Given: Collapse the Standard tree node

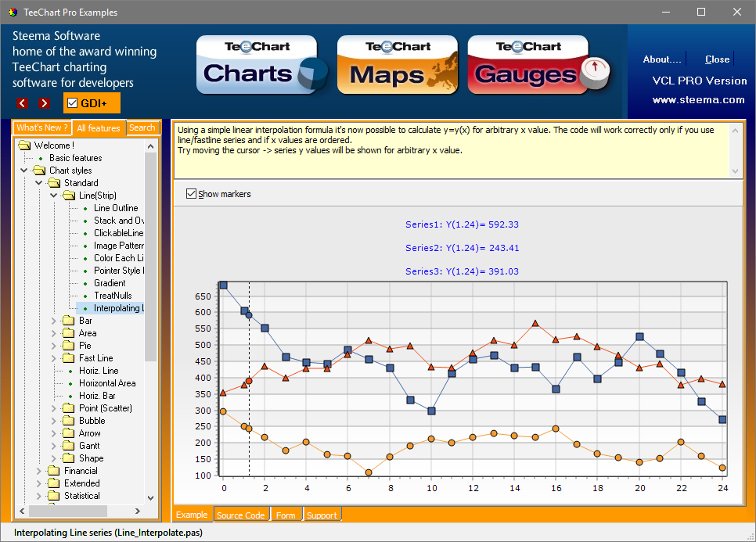Looking at the screenshot, I should pos(39,183).
